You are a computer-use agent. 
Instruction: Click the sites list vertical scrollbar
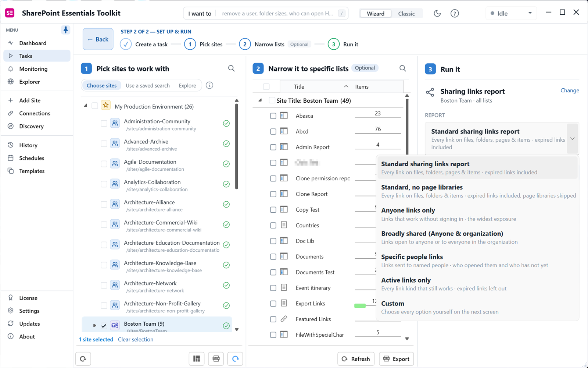click(237, 147)
